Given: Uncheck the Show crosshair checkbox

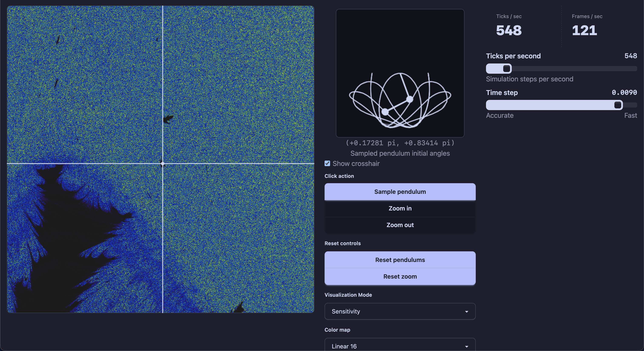Looking at the screenshot, I should [327, 164].
